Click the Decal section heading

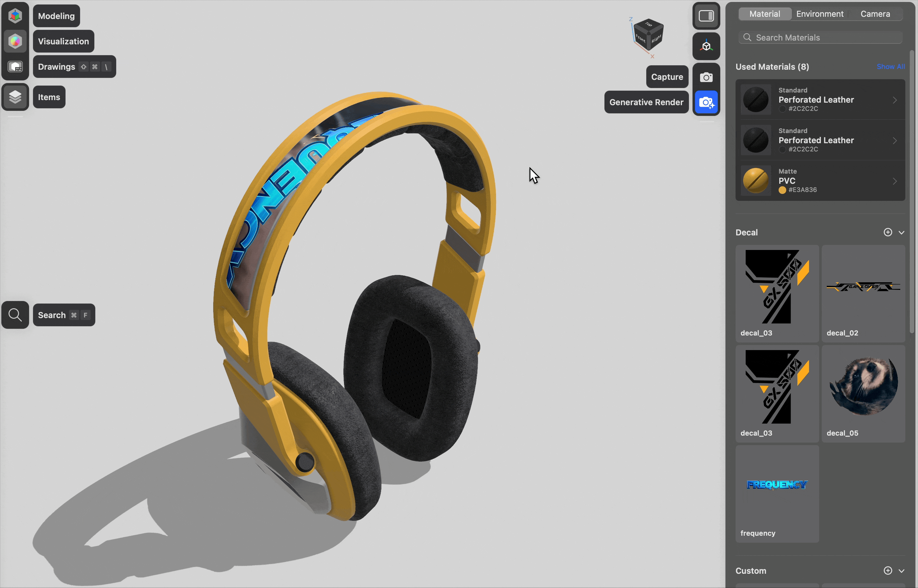click(746, 233)
